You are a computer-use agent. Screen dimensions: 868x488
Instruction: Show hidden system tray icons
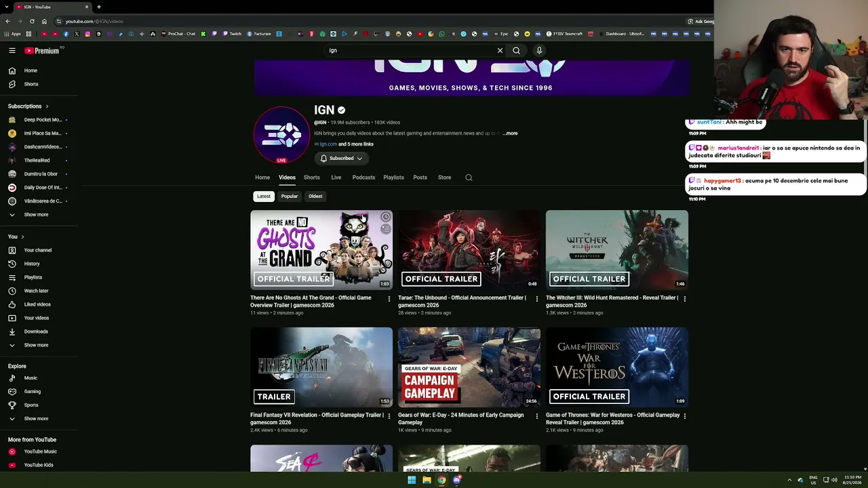click(789, 480)
